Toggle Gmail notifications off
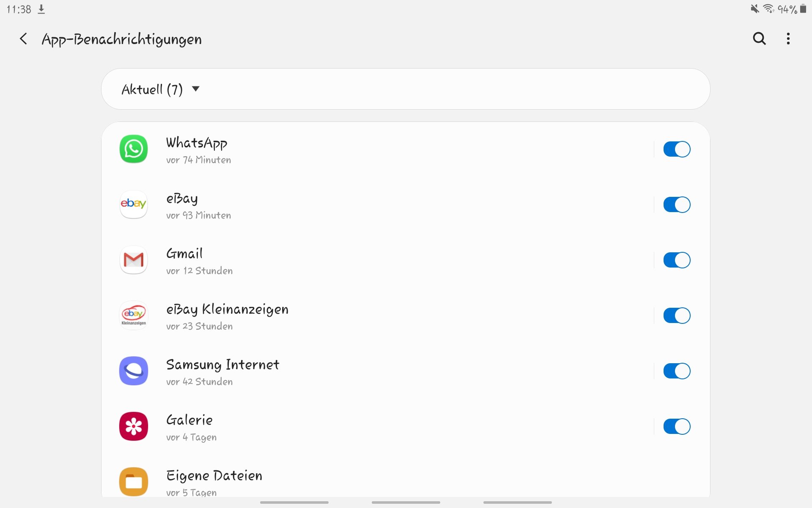 pos(677,260)
